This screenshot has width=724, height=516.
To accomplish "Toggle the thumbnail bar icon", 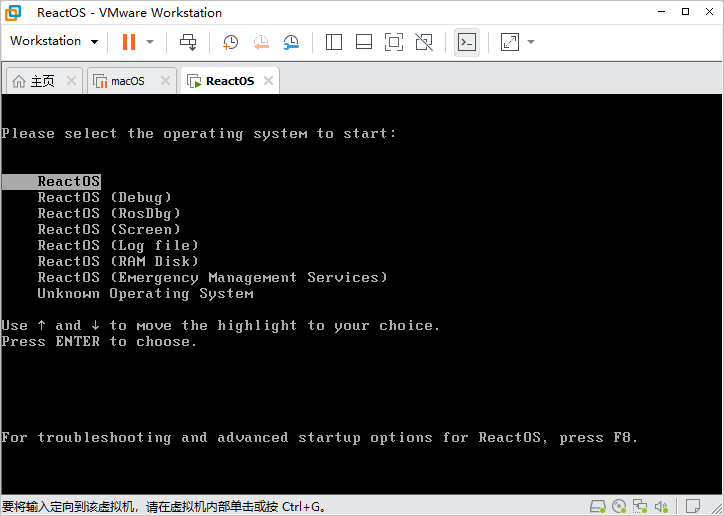I will 364,42.
